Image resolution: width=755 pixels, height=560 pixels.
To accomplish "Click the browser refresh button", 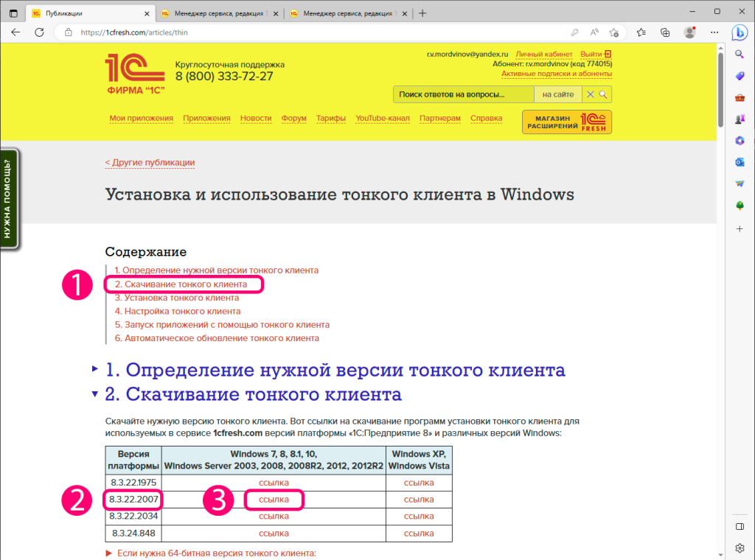I will coord(38,32).
